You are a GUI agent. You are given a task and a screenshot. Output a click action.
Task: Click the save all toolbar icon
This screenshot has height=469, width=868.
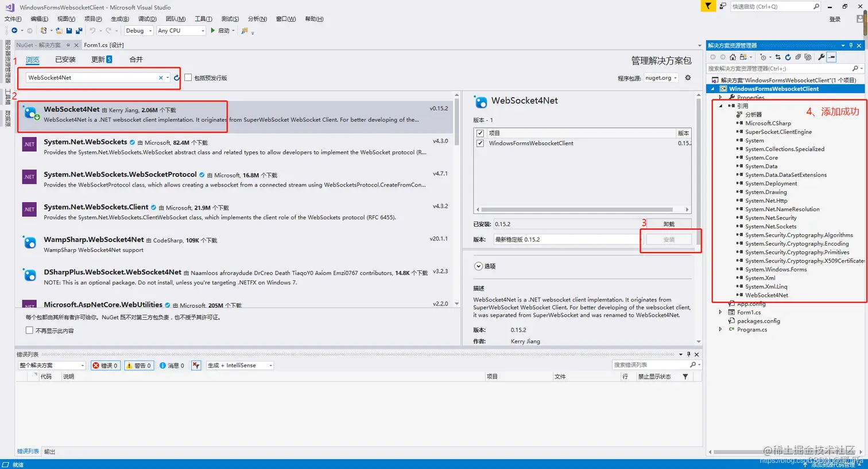tap(79, 30)
